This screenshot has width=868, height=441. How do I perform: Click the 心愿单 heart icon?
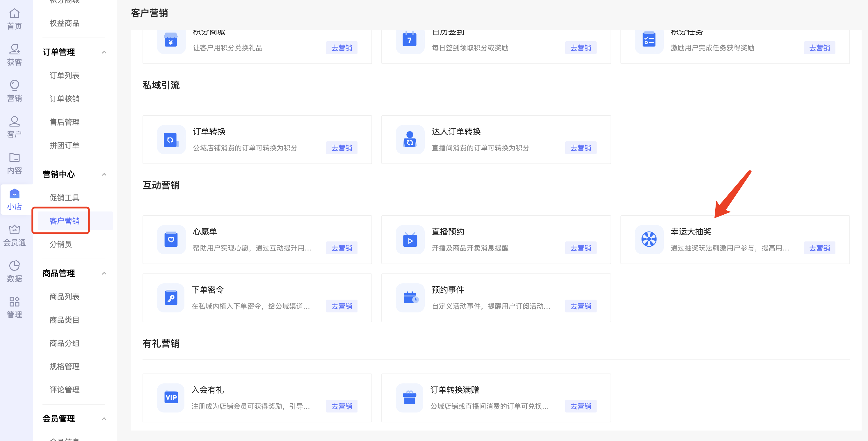171,239
